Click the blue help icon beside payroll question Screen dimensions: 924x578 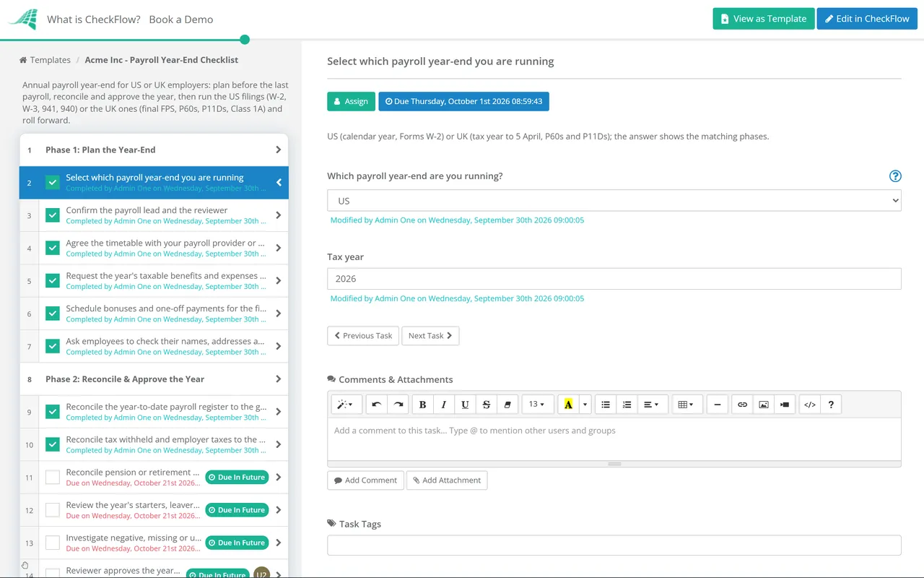pos(895,176)
